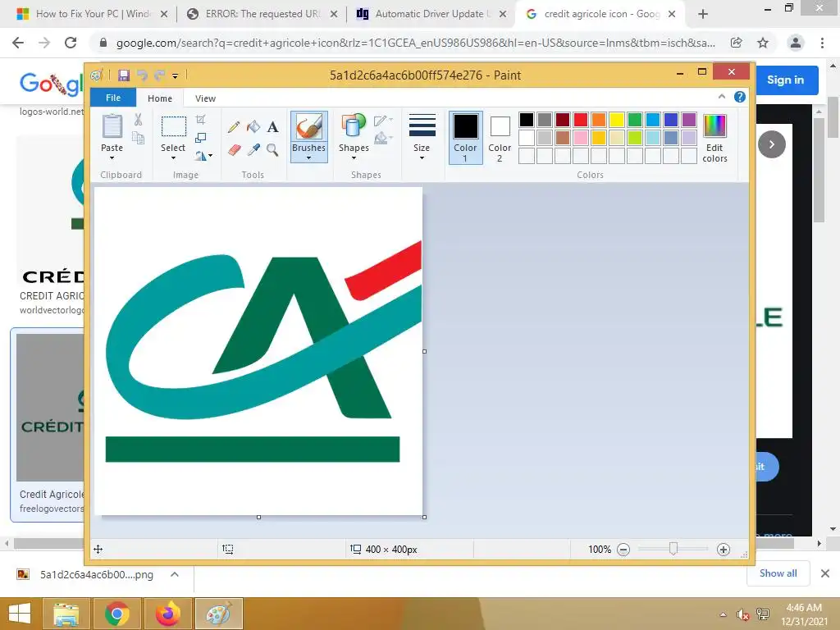
Task: Select the Eraser tool
Action: coord(234,149)
